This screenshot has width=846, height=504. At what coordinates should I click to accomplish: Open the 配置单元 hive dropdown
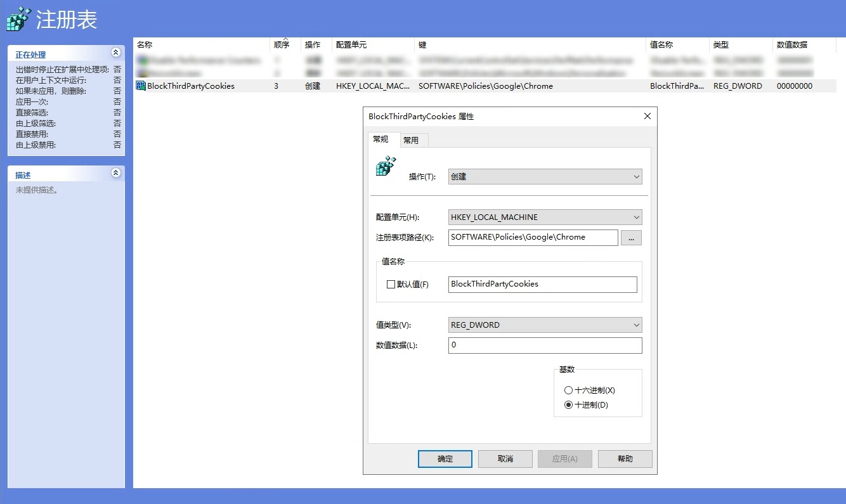coord(545,217)
